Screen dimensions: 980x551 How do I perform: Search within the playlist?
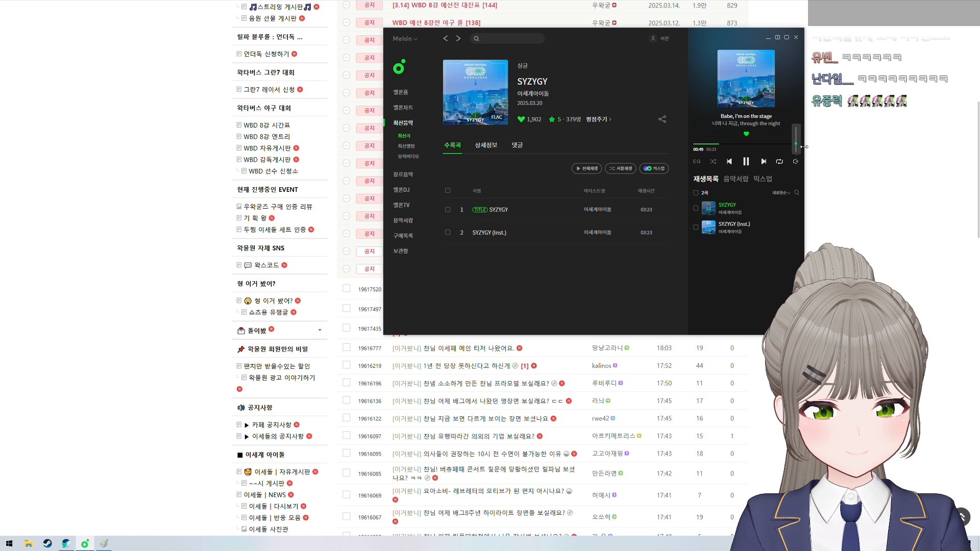click(796, 192)
